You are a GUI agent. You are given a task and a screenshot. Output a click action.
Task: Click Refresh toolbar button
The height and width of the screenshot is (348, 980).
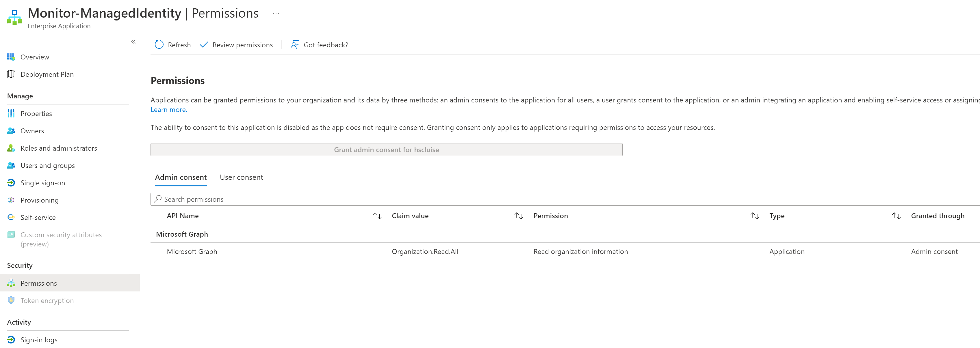(173, 45)
